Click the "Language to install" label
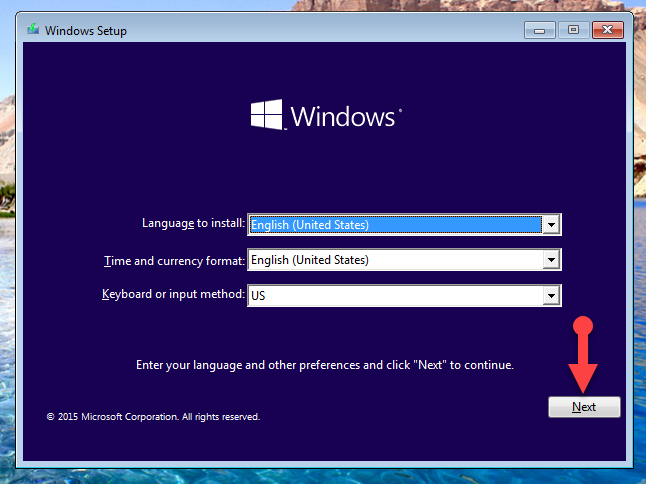Viewport: 646px width, 484px height. (193, 224)
